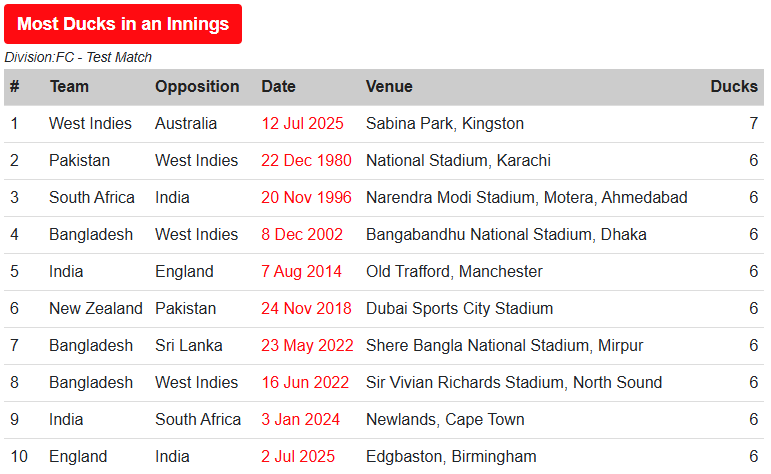Image resolution: width=771 pixels, height=474 pixels.
Task: Select the Edgbaston, Birmingham venue cell
Action: pyautogui.click(x=451, y=456)
